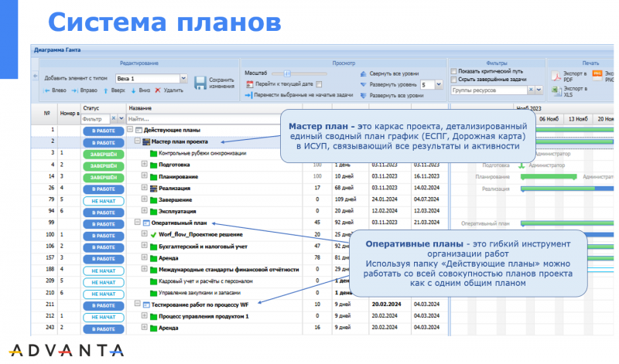Click Экспорт в PDF icon
Viewport: 619px width, 364px height.
(x=556, y=76)
